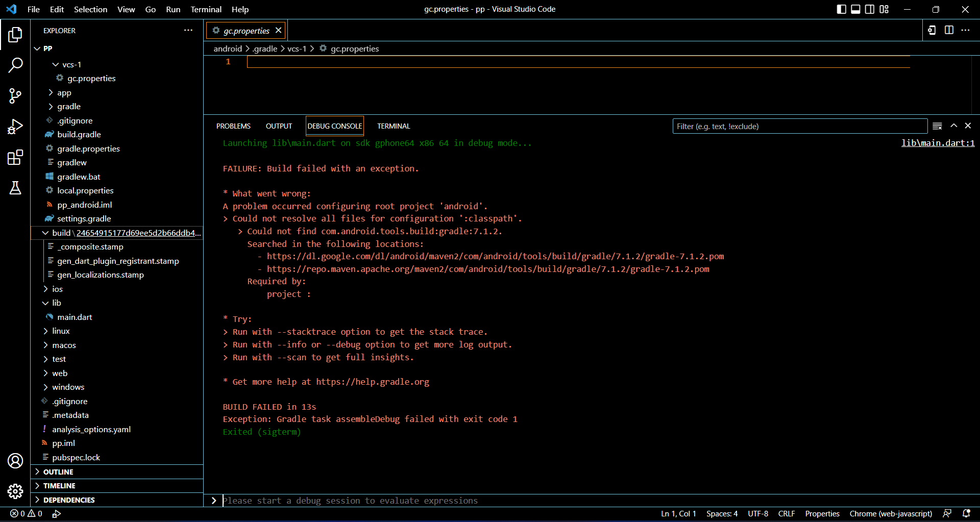Open the File menu
Image resolution: width=980 pixels, height=522 pixels.
point(34,9)
